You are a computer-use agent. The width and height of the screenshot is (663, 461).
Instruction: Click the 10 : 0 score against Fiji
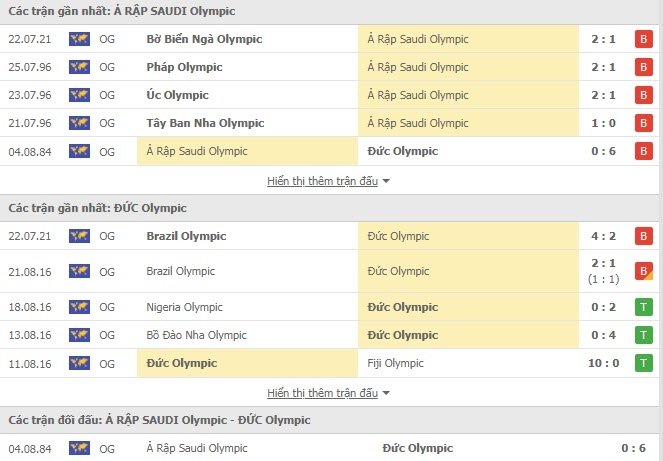[x=603, y=363]
